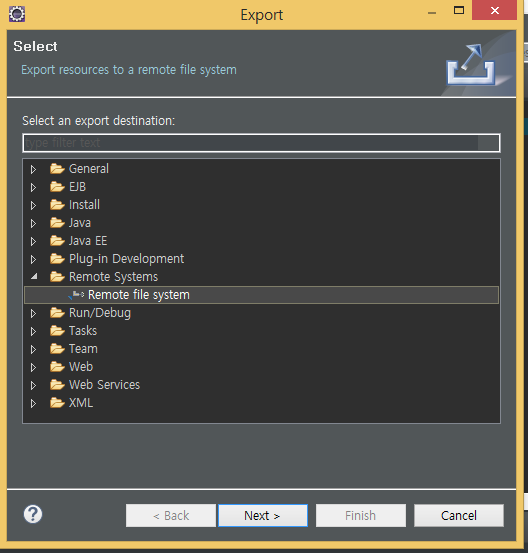Go to Next wizard page

263,516
